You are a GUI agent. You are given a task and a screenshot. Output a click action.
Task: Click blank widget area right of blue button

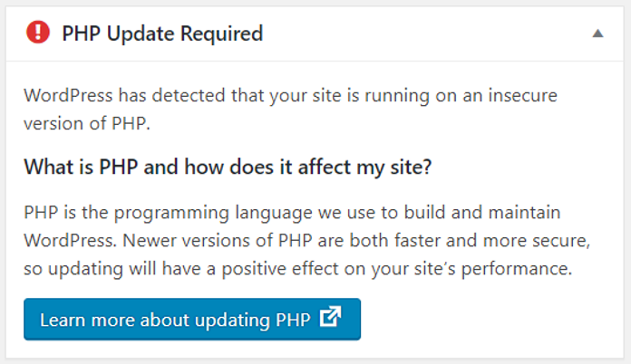coord(491,319)
